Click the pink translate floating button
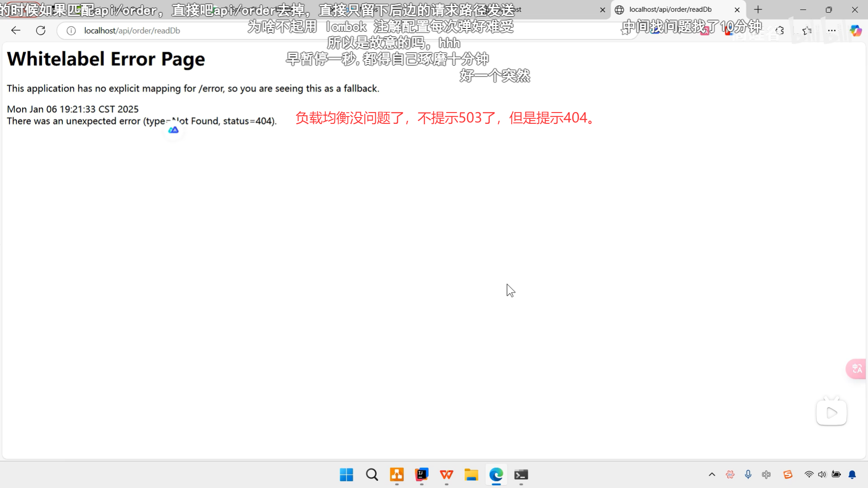The image size is (868, 488). pyautogui.click(x=857, y=369)
